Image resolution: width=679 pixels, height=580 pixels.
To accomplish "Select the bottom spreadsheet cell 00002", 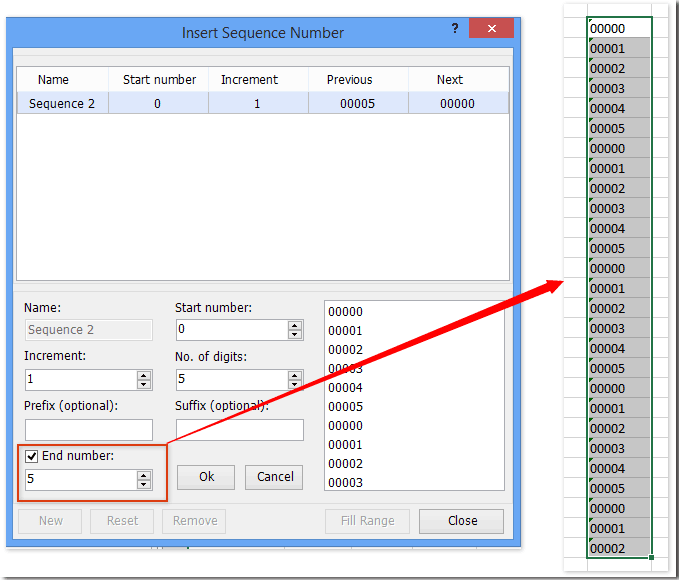I will [x=619, y=548].
